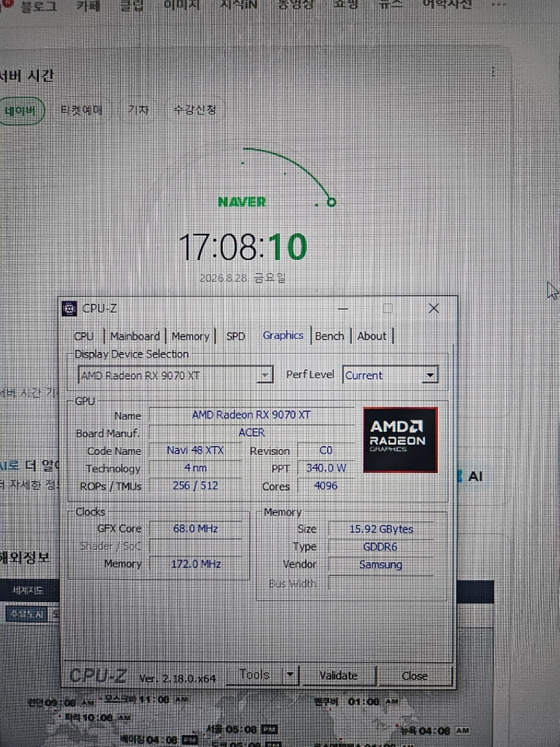This screenshot has width=560, height=747.
Task: Click the GDDR6 memory type value
Action: [381, 547]
